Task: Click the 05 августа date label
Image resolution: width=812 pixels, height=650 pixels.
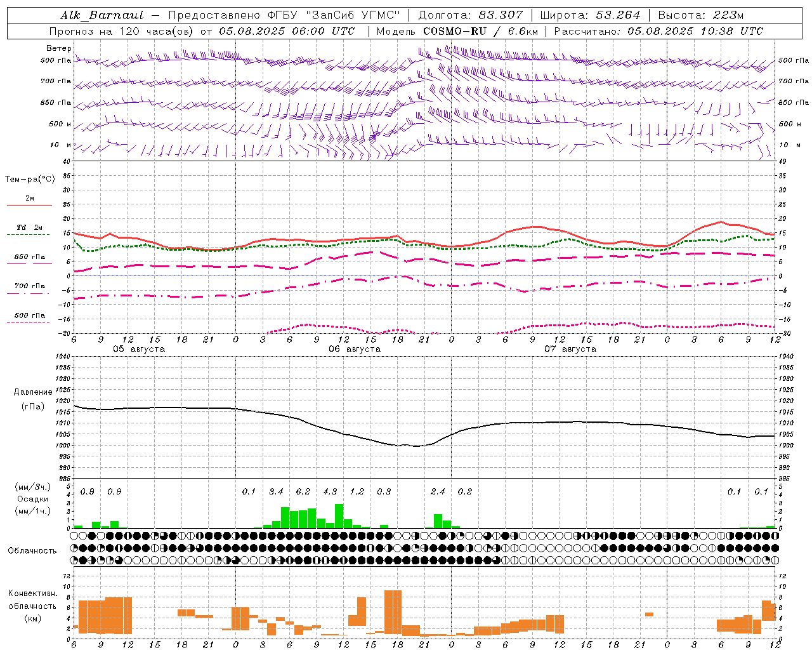Action: (139, 349)
